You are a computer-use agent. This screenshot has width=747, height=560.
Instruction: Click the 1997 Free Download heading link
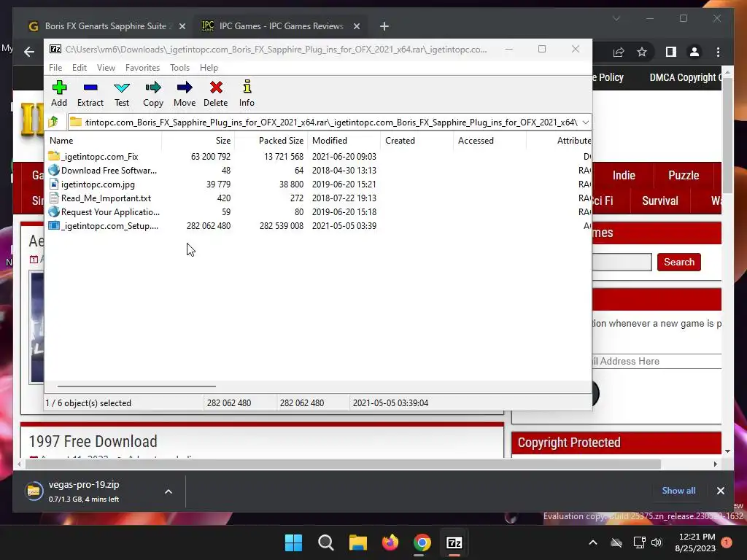click(x=93, y=441)
